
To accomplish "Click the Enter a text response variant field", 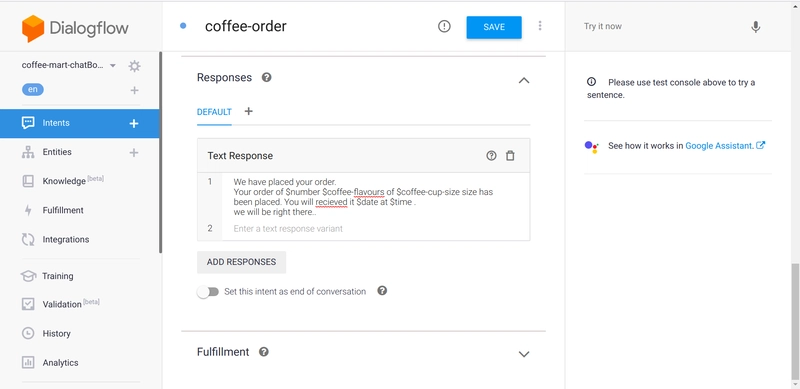I will coord(376,229).
